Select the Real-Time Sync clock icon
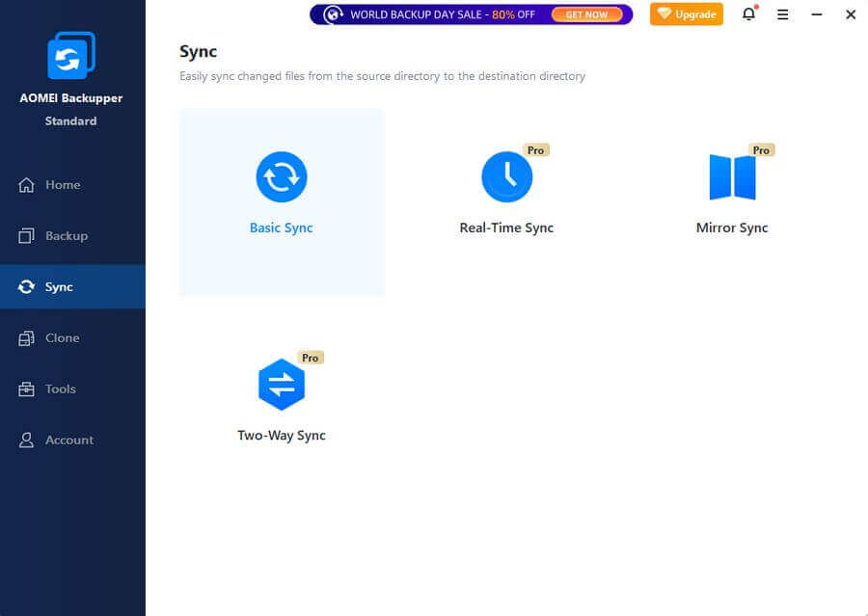The width and height of the screenshot is (868, 616). [x=506, y=177]
